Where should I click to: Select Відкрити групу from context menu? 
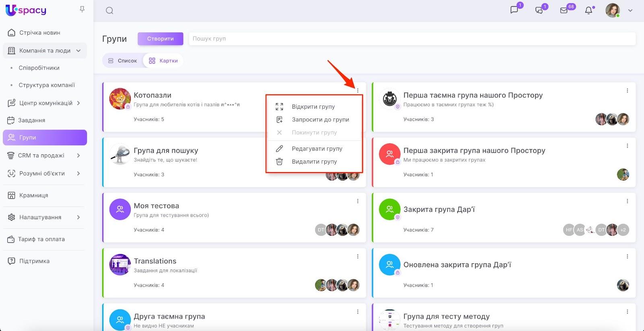pos(313,107)
